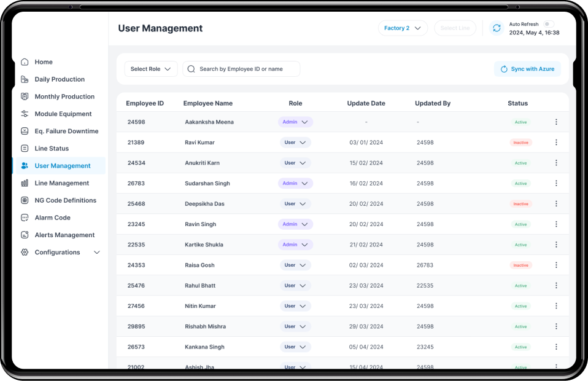Open the actions menu for Aakanksha Meena
Screen dimensions: 588x381
556,122
